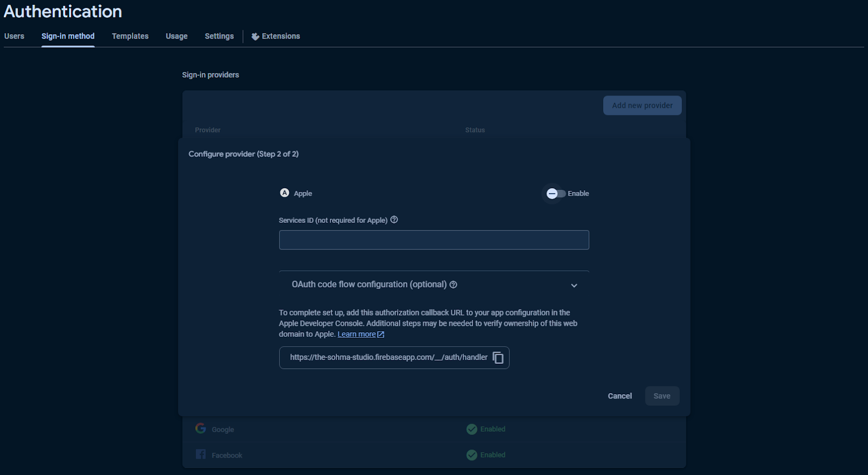Go to the Usage tab
This screenshot has width=868, height=475.
176,36
